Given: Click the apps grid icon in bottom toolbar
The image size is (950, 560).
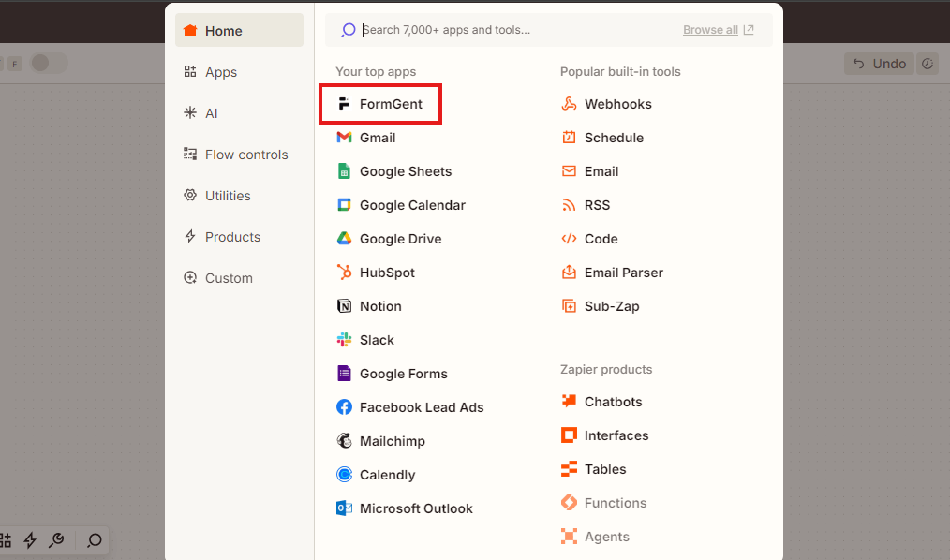Looking at the screenshot, I should point(5,540).
